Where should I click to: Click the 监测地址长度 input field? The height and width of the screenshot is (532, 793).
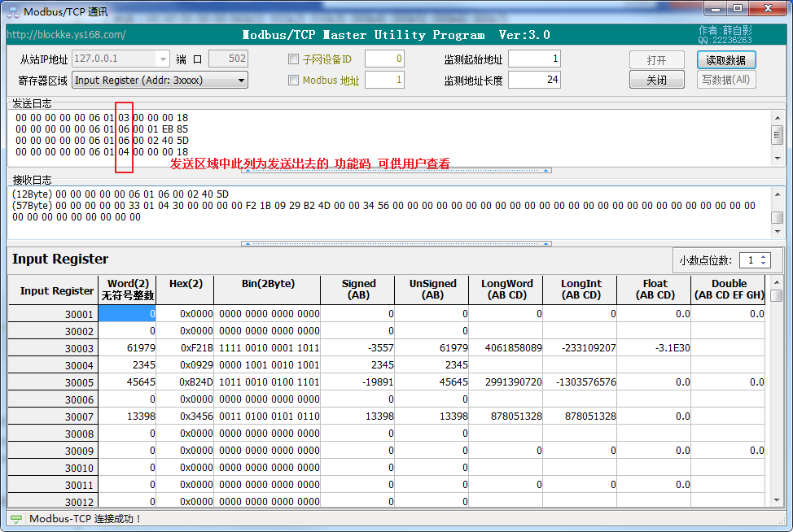click(x=534, y=80)
